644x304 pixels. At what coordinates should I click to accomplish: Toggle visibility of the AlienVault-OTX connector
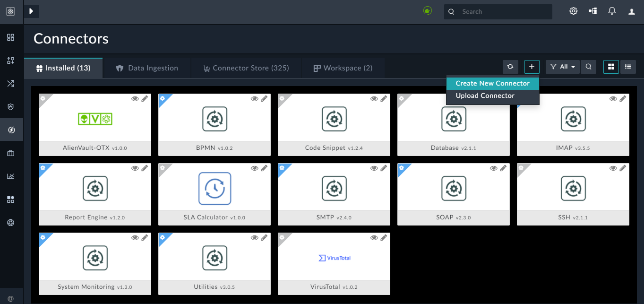(x=135, y=98)
